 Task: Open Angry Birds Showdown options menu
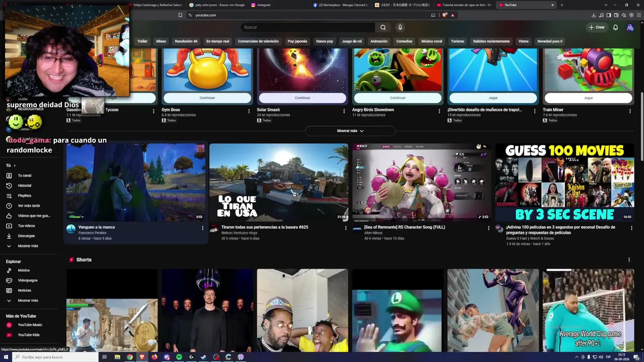point(439,111)
